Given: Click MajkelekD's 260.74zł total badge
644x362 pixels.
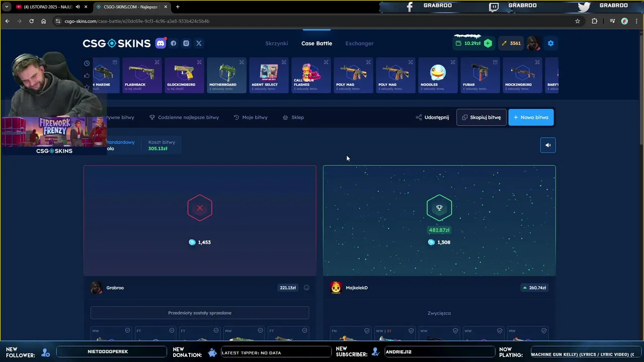Looking at the screenshot, I should click(534, 288).
